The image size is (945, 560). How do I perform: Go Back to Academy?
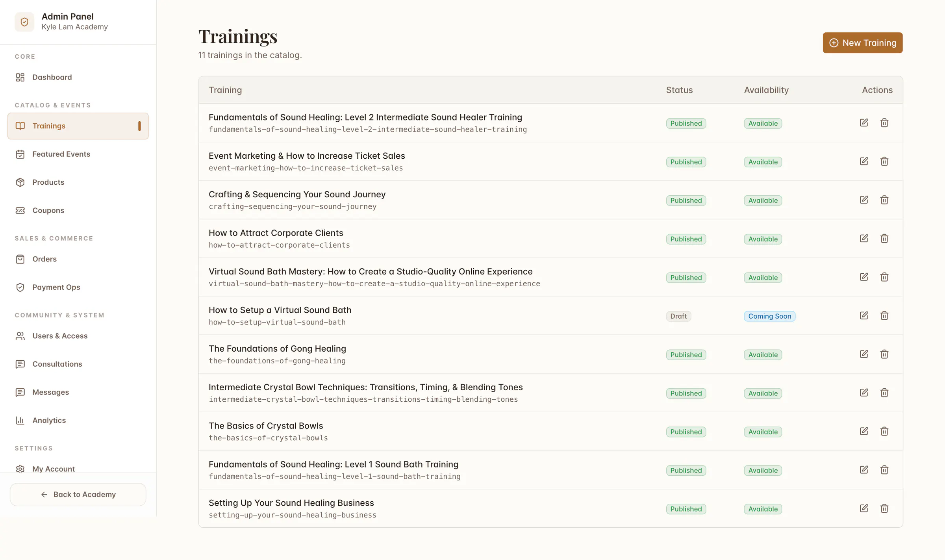point(78,494)
